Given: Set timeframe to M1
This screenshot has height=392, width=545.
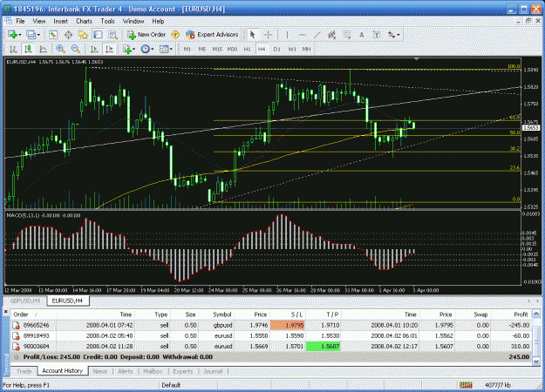Looking at the screenshot, I should 187,50.
